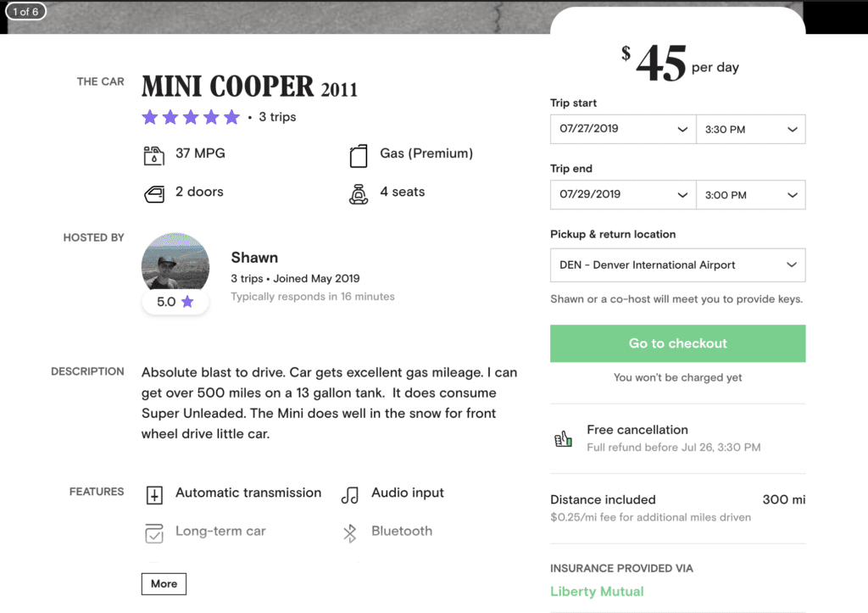Click the Long-term car calendar-check icon

point(153,532)
